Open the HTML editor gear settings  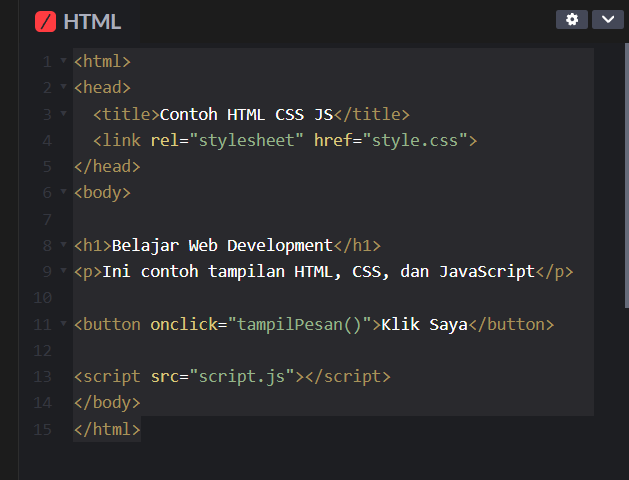pos(571,20)
